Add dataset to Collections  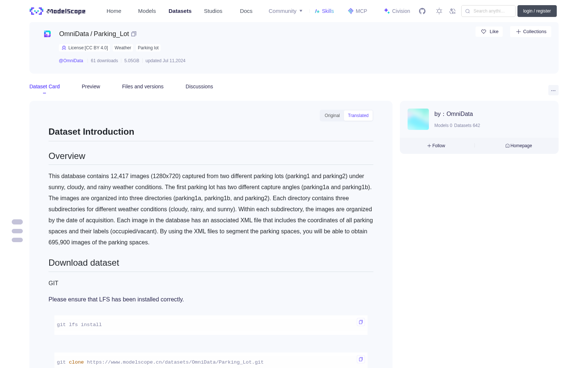531,32
